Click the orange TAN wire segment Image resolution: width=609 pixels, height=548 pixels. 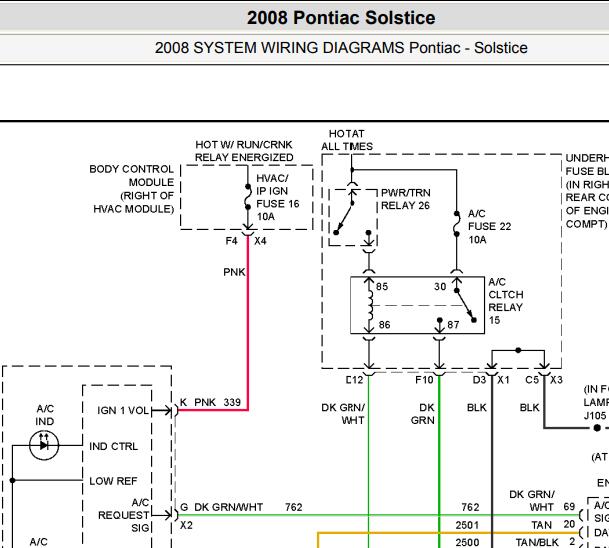click(447, 533)
